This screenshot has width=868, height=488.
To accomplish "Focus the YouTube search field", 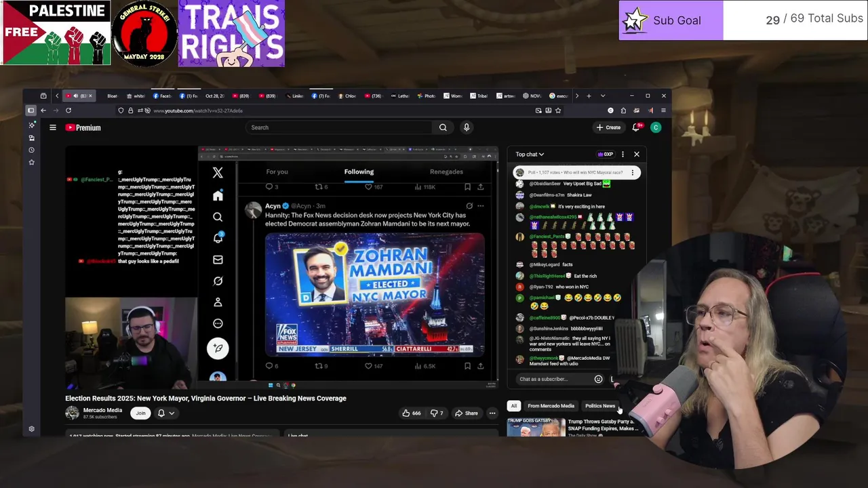I will [x=339, y=127].
